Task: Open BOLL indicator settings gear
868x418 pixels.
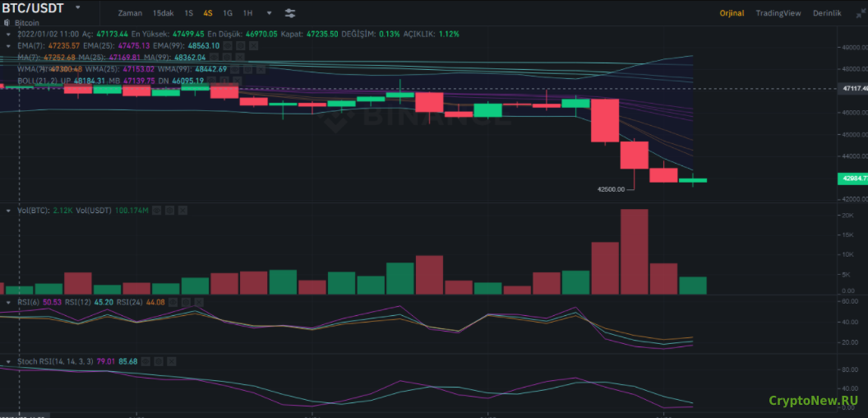Action: (x=224, y=81)
